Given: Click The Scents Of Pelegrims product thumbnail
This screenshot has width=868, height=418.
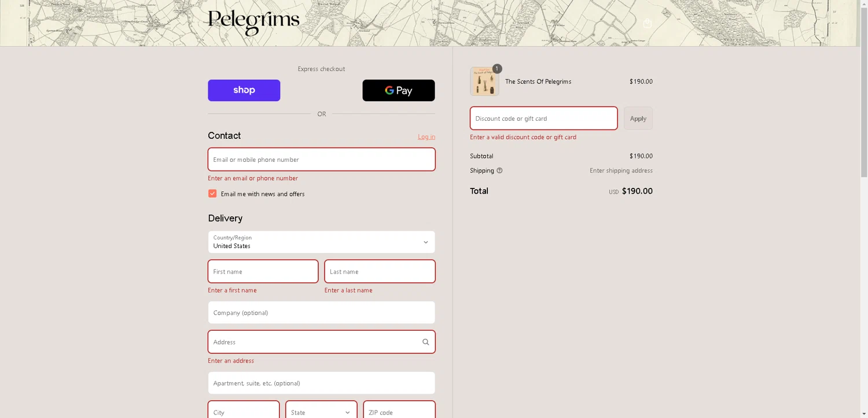Looking at the screenshot, I should tap(484, 82).
